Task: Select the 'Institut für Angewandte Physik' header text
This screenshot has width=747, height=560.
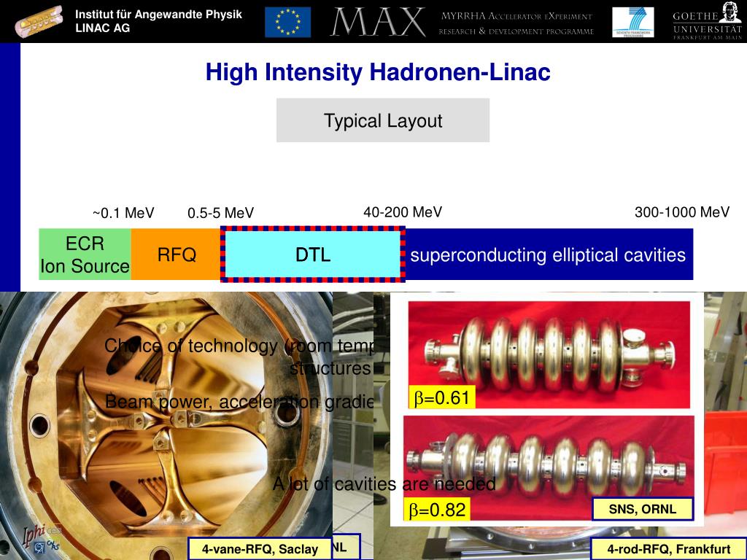Action: (x=158, y=15)
